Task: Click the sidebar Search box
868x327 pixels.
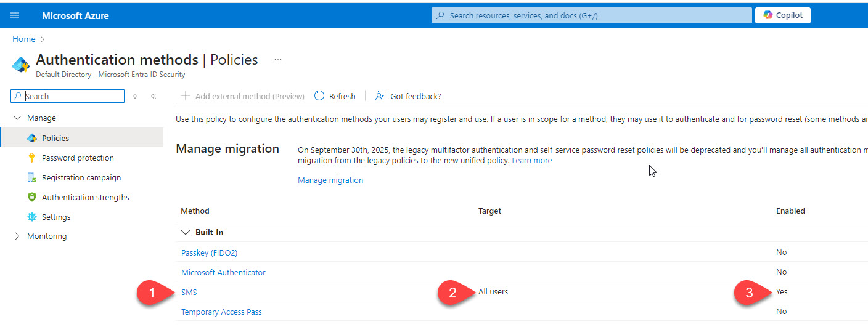Action: [68, 96]
